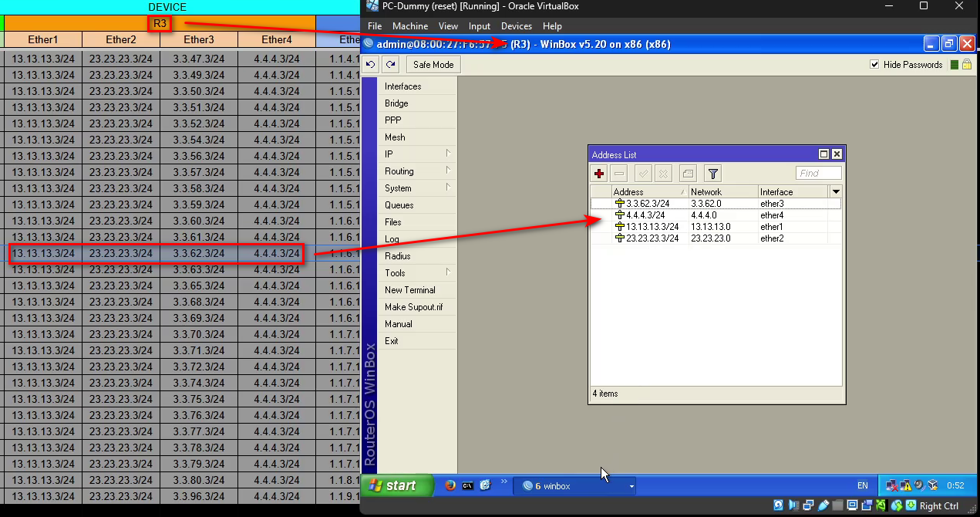Open the filter funnel in Address List
Screen dimensions: 980x517
pyautogui.click(x=713, y=174)
